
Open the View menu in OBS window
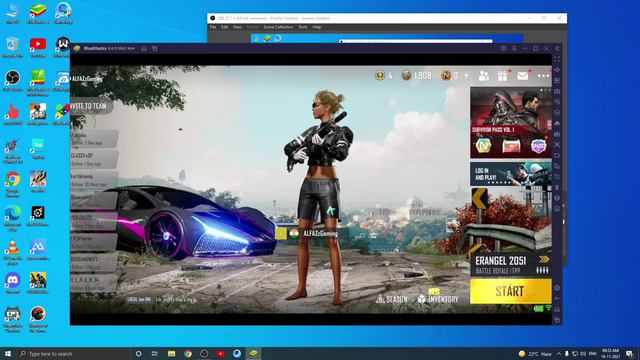[237, 27]
